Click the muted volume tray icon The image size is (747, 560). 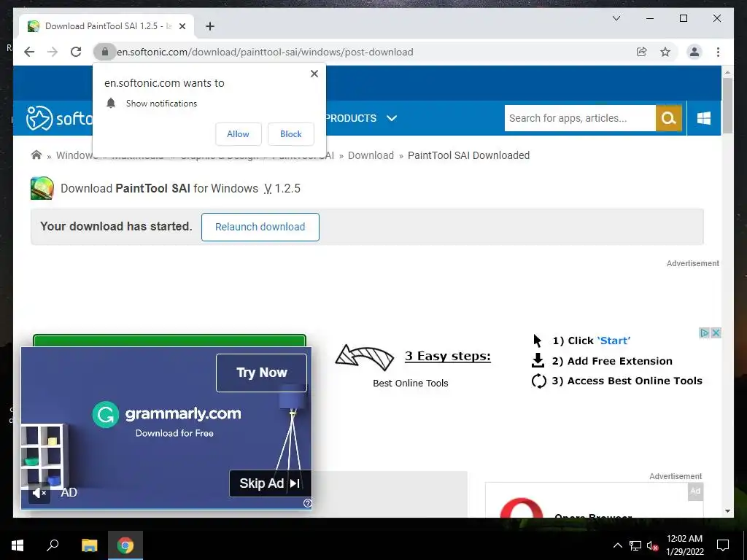click(x=652, y=545)
